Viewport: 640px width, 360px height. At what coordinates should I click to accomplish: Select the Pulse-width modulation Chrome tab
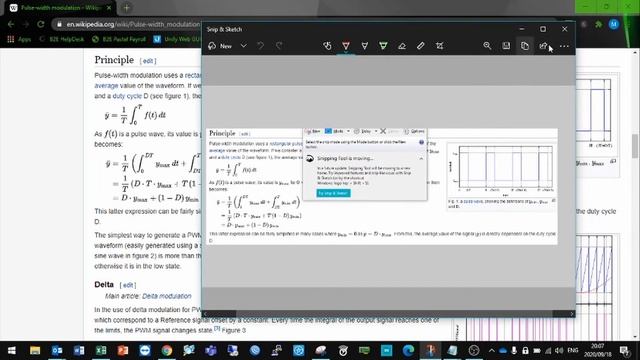pyautogui.click(x=61, y=8)
